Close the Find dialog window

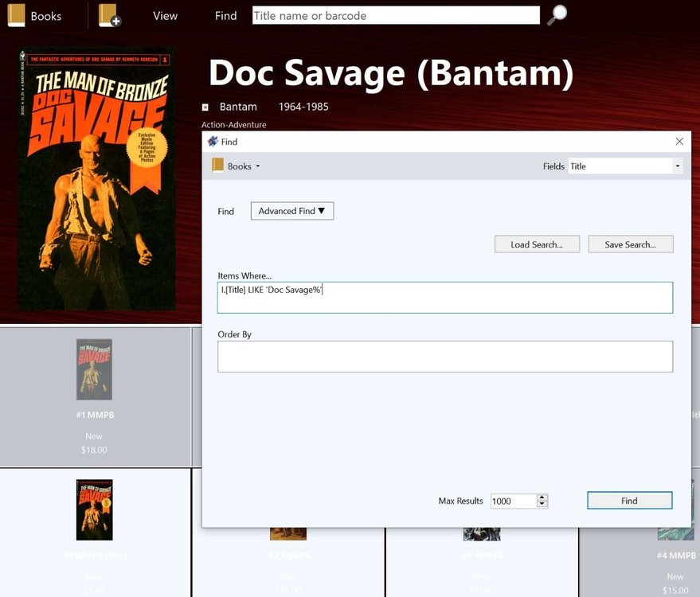(679, 142)
